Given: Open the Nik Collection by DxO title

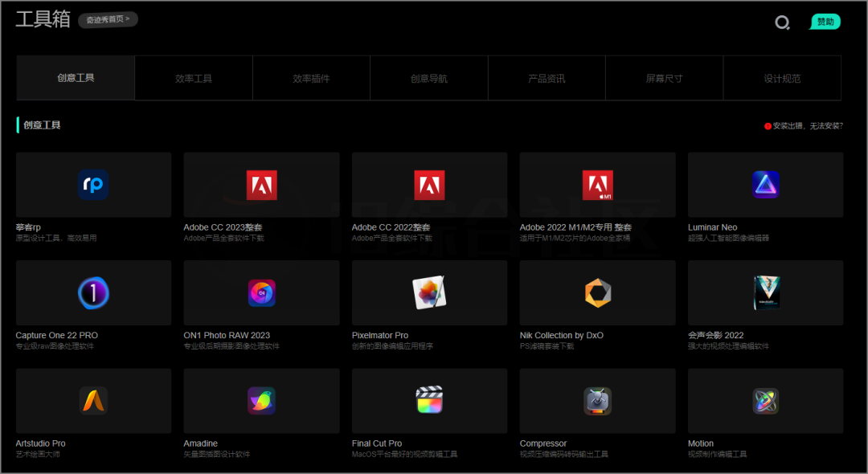Looking at the screenshot, I should 562,335.
